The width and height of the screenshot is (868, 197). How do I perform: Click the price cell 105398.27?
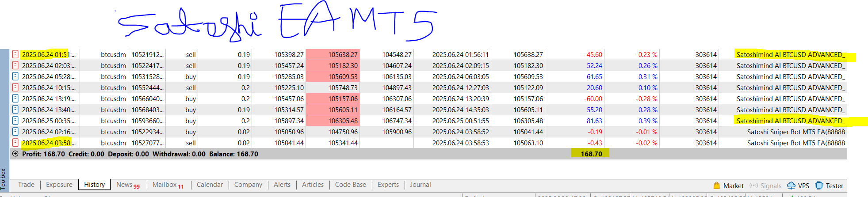pos(289,55)
